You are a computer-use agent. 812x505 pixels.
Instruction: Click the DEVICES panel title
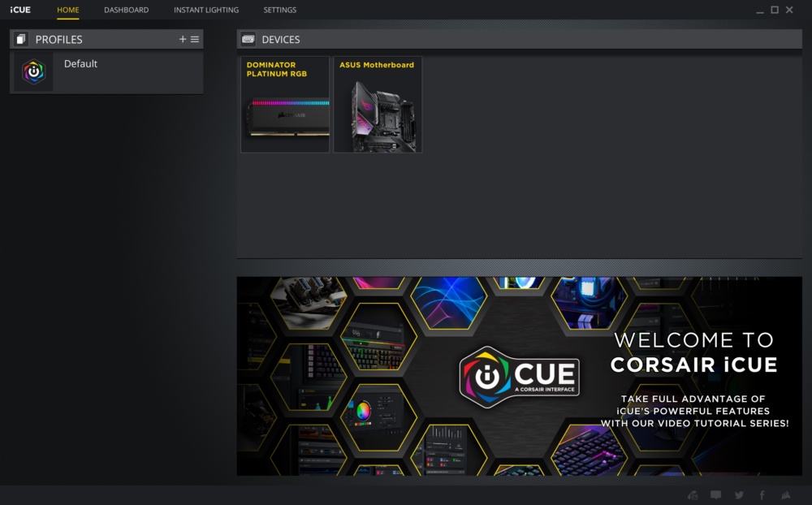281,39
